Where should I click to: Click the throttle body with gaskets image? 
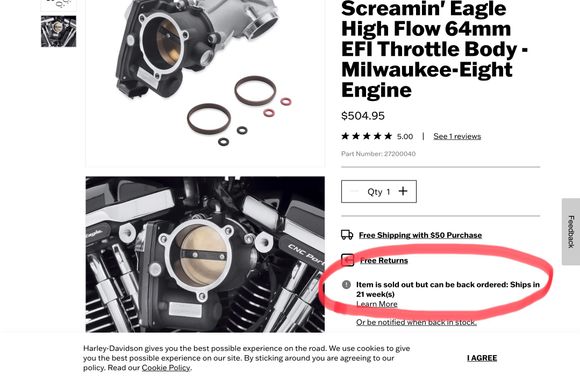[205, 84]
